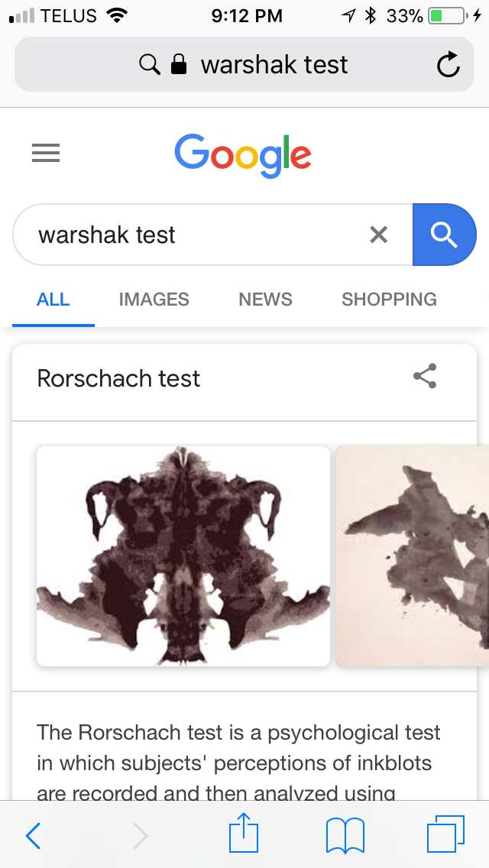Tap the Google logo
The height and width of the screenshot is (868, 489).
click(243, 156)
